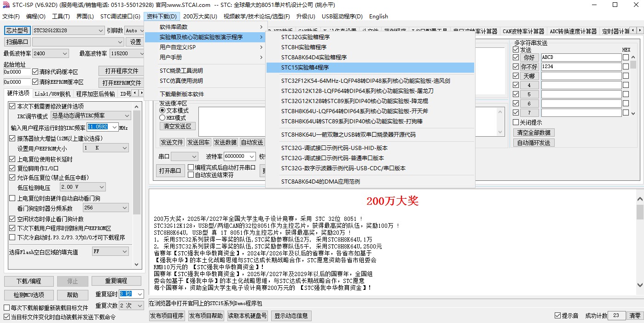Image resolution: width=644 pixels, height=323 pixels.
Task: Select 文本模式 radio button
Action: click(162, 110)
